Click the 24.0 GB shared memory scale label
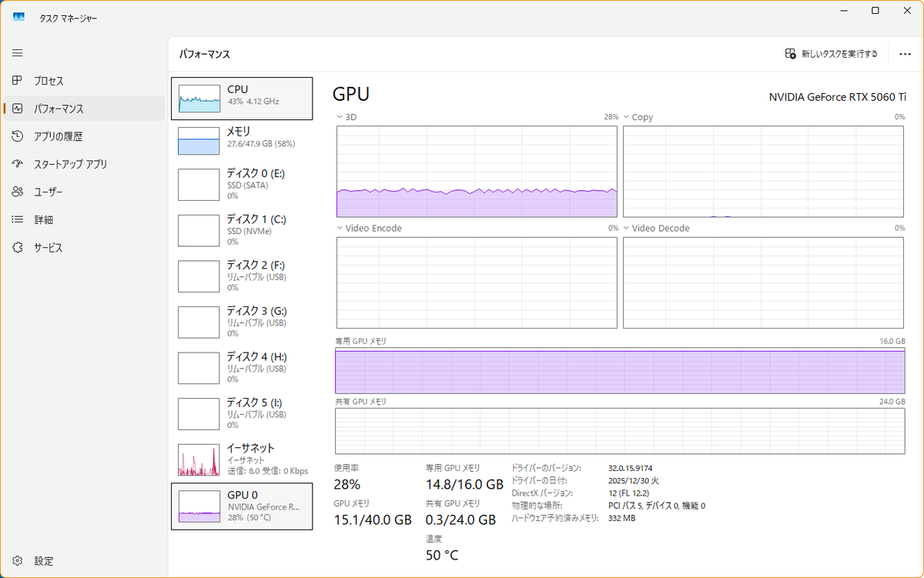Viewport: 924px width, 578px height. (892, 402)
